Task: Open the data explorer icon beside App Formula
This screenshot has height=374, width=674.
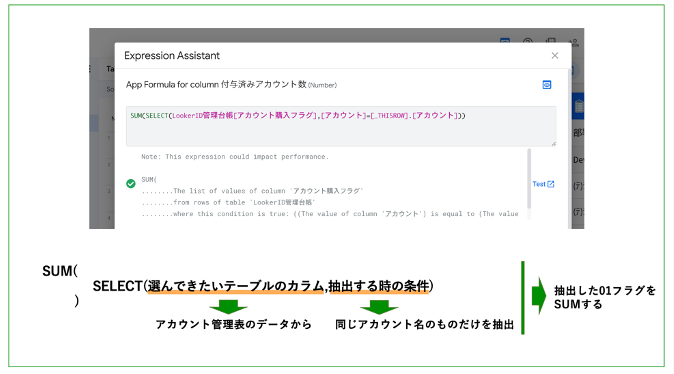Action: tap(547, 85)
